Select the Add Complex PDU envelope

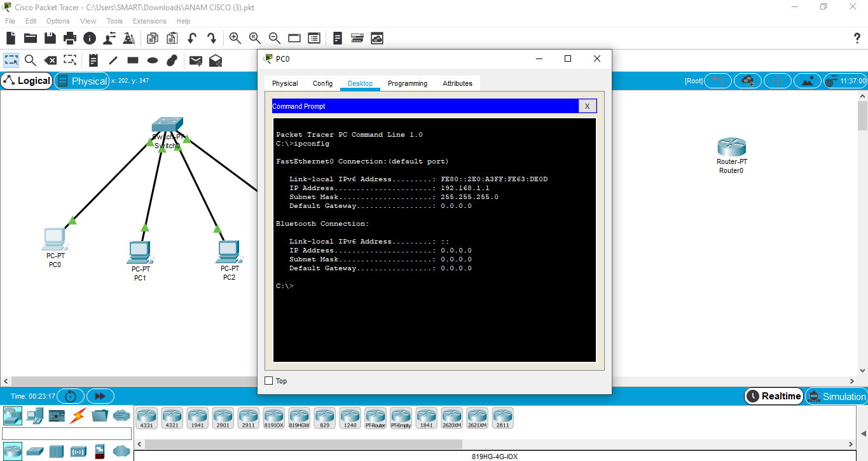point(216,60)
